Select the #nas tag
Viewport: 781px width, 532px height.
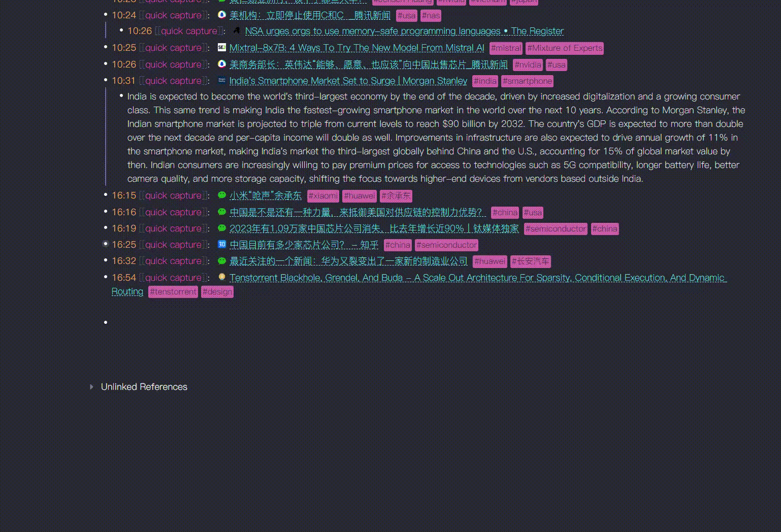click(x=431, y=16)
